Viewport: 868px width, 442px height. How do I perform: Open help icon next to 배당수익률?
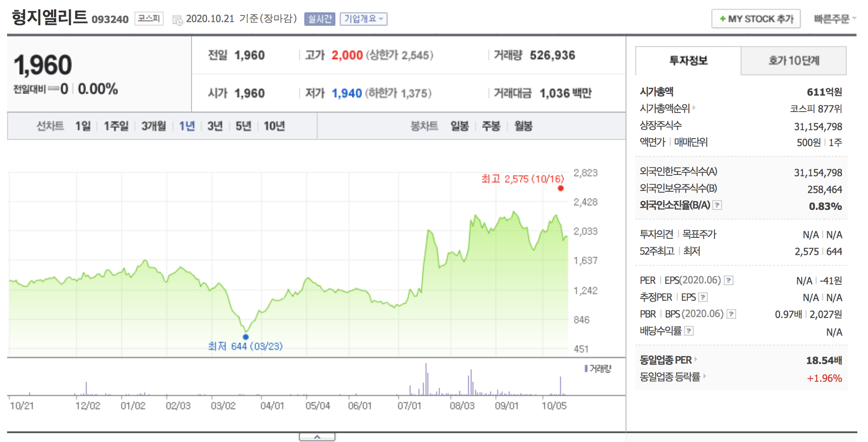[x=689, y=331]
